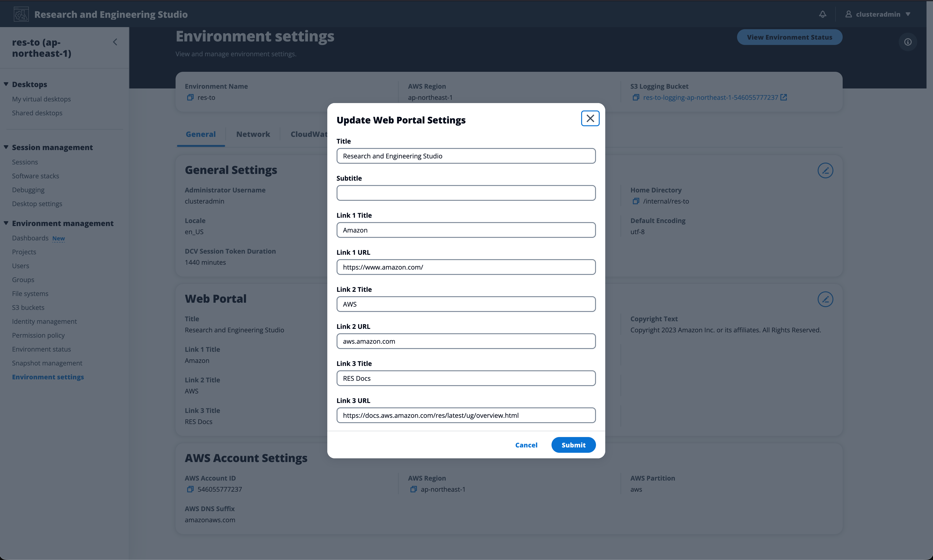Image resolution: width=933 pixels, height=560 pixels.
Task: Copy the environment name res-to
Action: tap(190, 97)
